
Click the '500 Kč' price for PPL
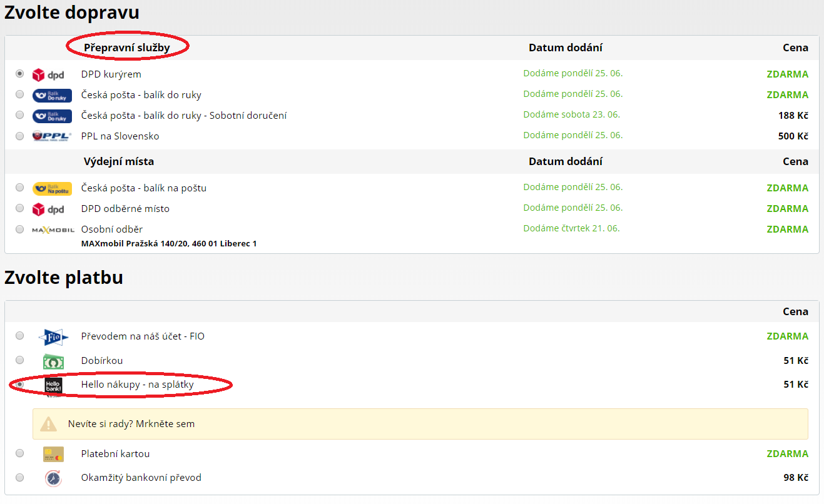(x=793, y=136)
